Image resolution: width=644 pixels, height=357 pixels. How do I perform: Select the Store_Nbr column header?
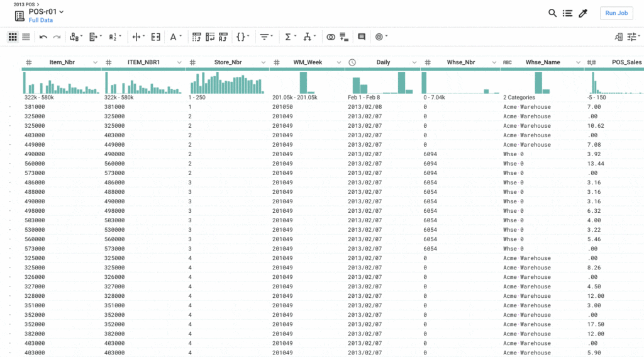pos(228,62)
